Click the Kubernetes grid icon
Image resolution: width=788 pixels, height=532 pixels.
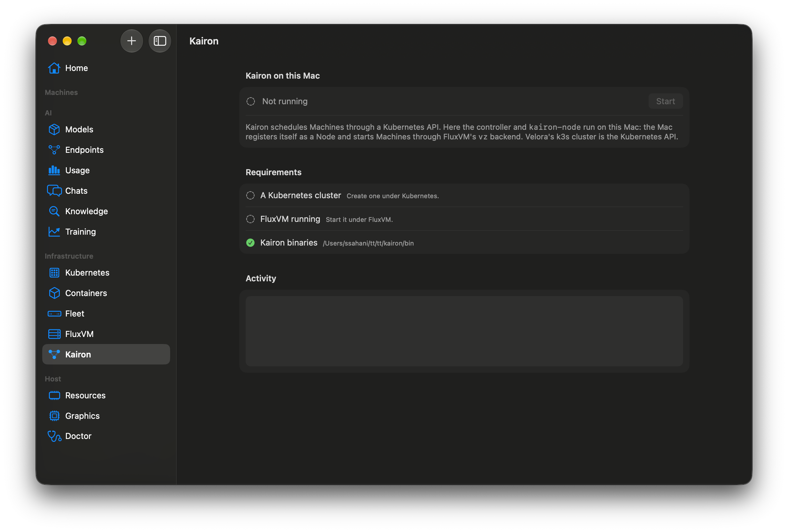[x=54, y=273]
